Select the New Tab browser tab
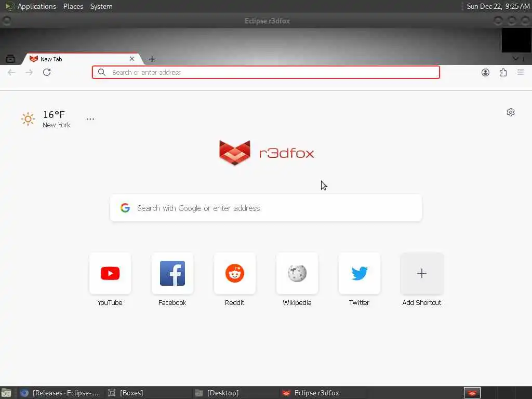 coord(82,59)
